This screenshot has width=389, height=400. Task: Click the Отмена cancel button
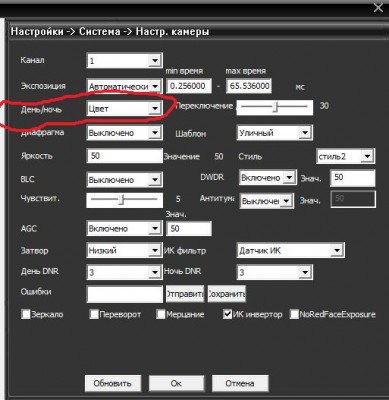pos(240,383)
